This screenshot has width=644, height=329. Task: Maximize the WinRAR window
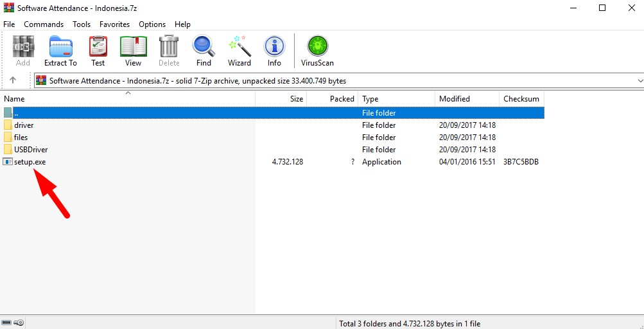602,8
